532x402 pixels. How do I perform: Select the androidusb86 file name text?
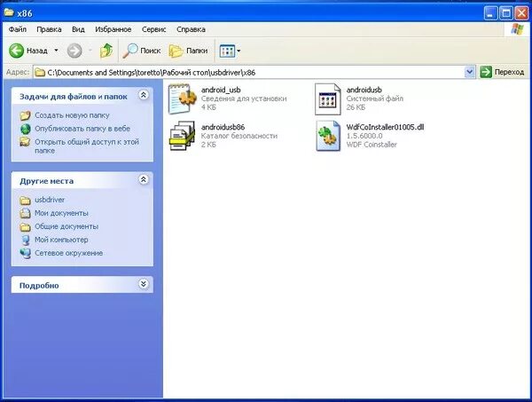point(223,127)
